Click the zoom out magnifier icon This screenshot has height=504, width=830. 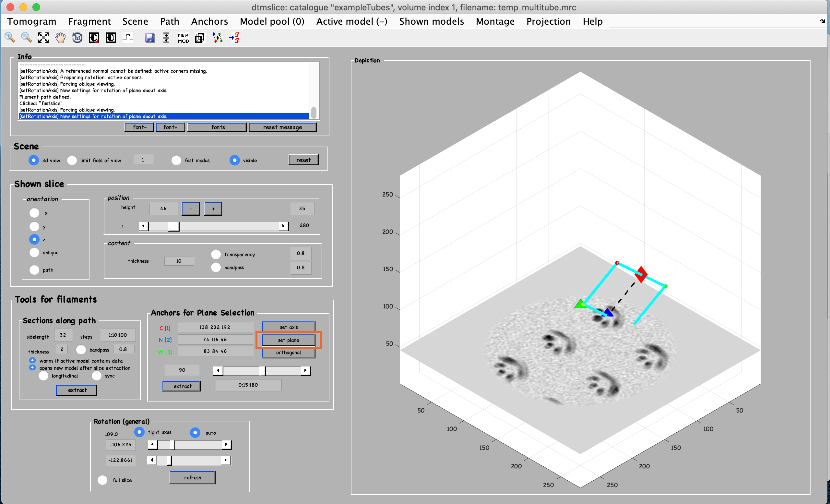[26, 37]
